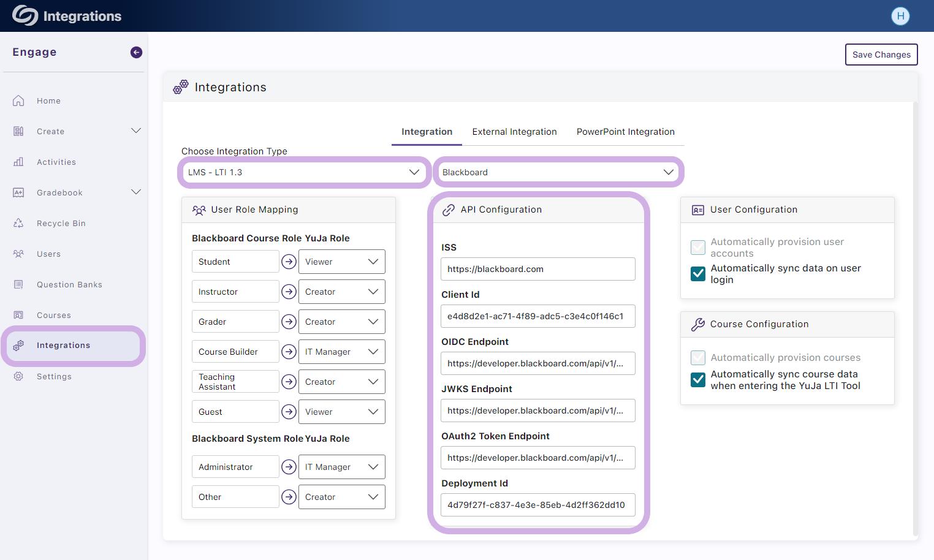Click the arrow icon next to Student

pos(289,262)
